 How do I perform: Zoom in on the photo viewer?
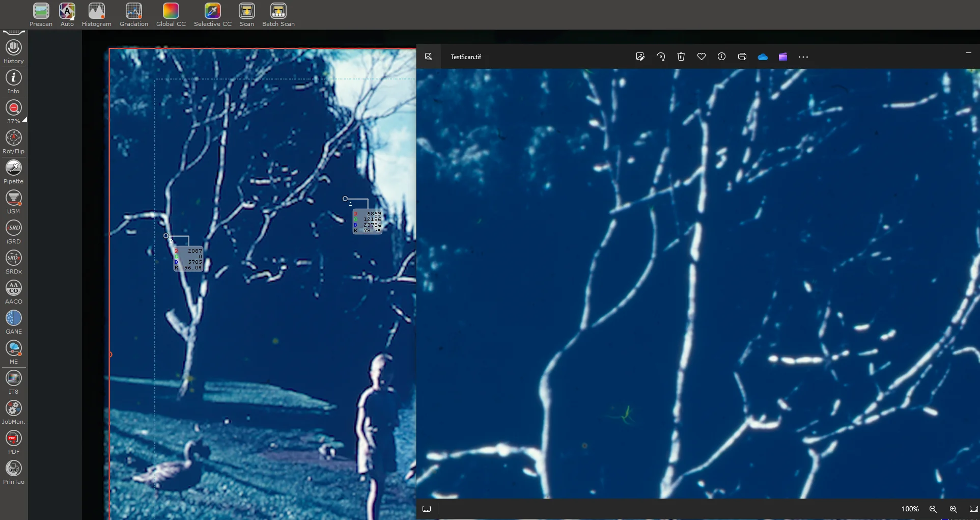coord(953,509)
